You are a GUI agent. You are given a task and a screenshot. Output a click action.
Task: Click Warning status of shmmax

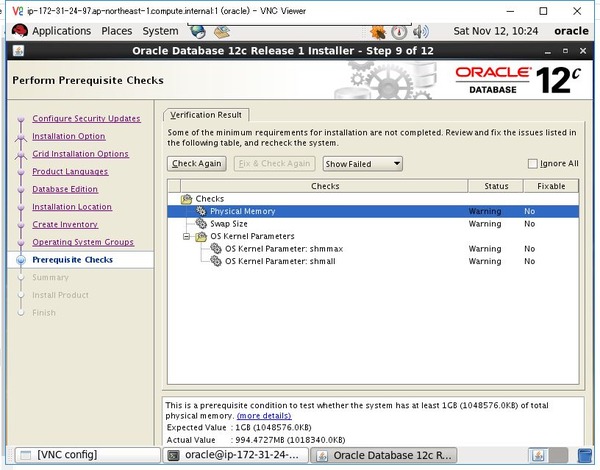(485, 249)
